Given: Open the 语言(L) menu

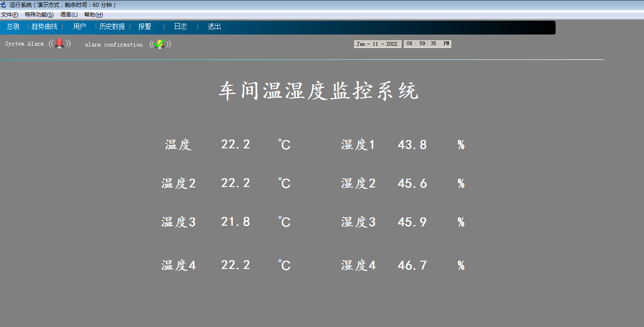Looking at the screenshot, I should pyautogui.click(x=69, y=15).
